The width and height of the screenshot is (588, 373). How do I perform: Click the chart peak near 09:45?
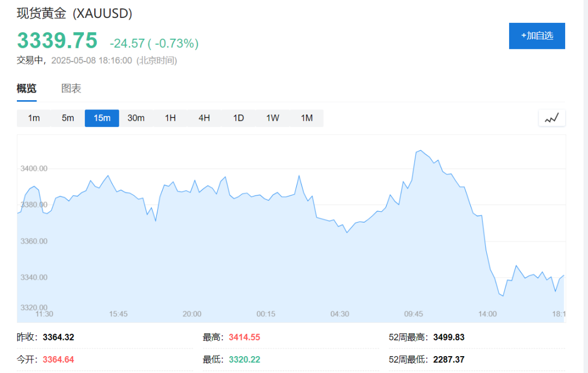coord(420,150)
